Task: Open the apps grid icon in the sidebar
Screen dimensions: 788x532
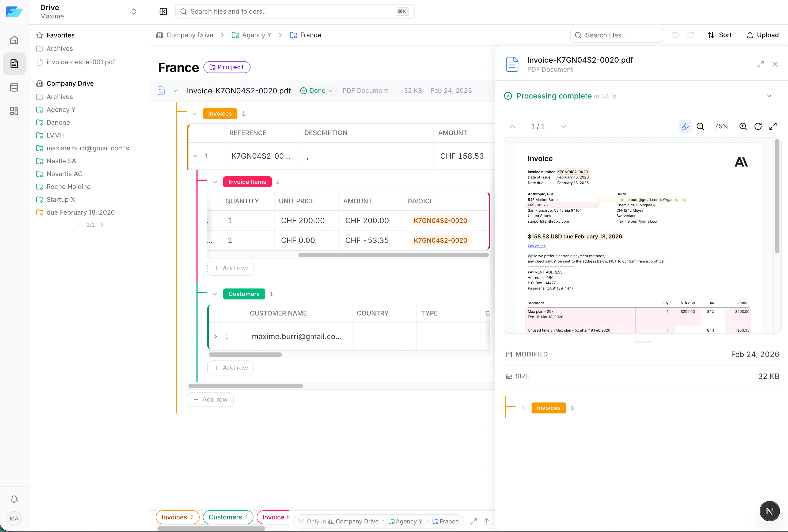Action: (x=14, y=111)
